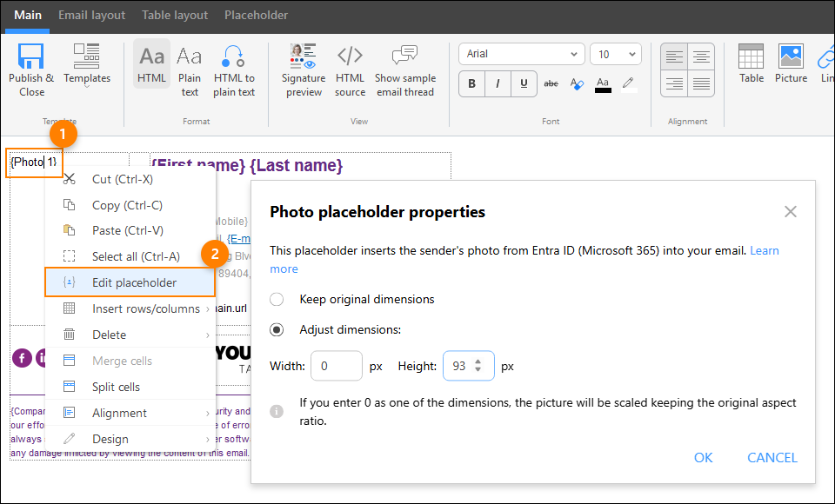Open the text highlight color picker

click(628, 84)
